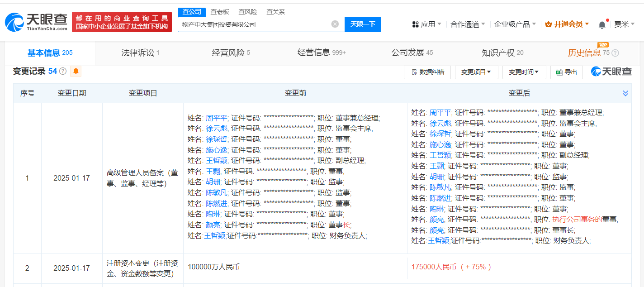This screenshot has height=287, width=644.
Task: Open the 公司发展 tab
Action: (412, 53)
